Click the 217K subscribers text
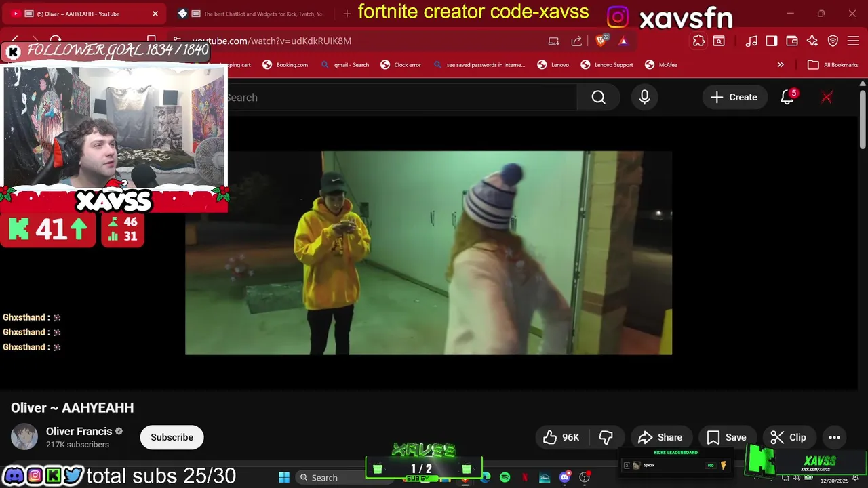Screen dimensions: 868x488 pos(77,445)
